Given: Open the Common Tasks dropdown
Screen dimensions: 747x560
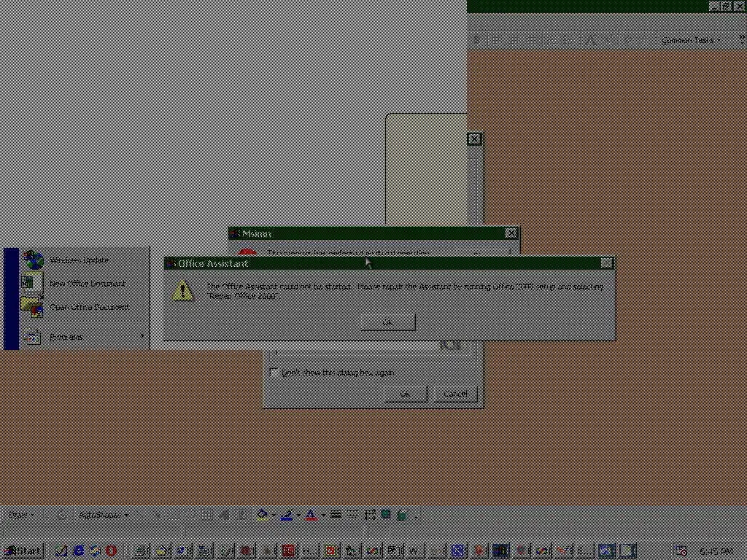Looking at the screenshot, I should point(691,40).
